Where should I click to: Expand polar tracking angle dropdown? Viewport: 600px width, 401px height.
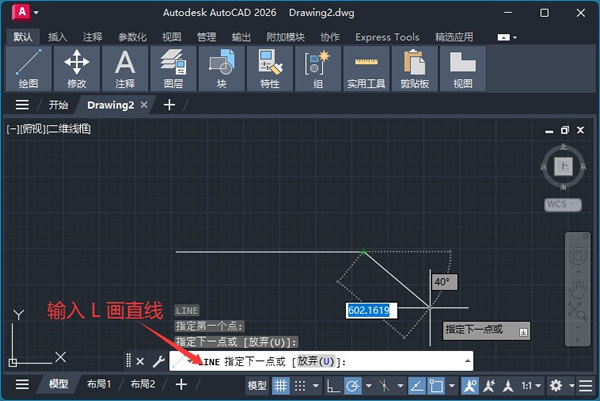click(x=369, y=385)
